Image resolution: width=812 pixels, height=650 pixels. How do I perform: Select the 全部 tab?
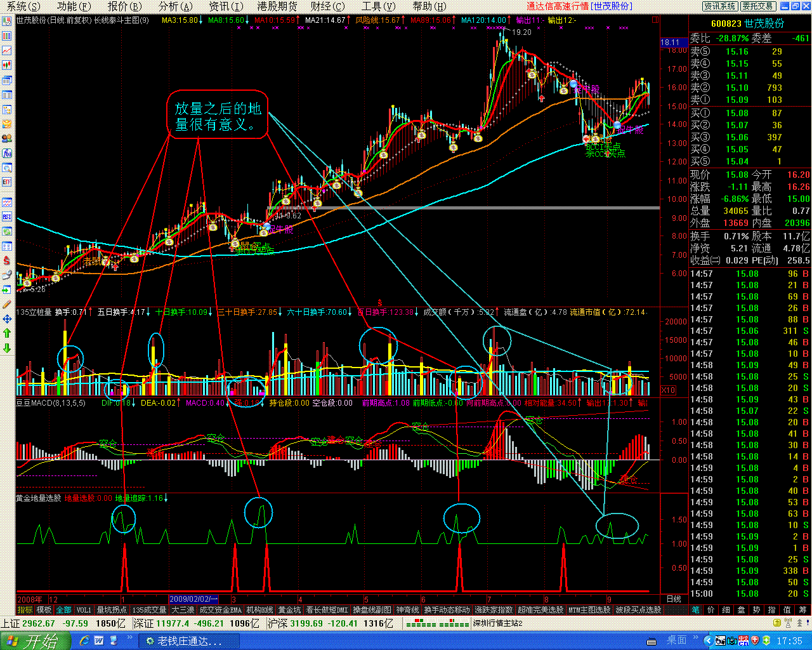click(x=63, y=610)
